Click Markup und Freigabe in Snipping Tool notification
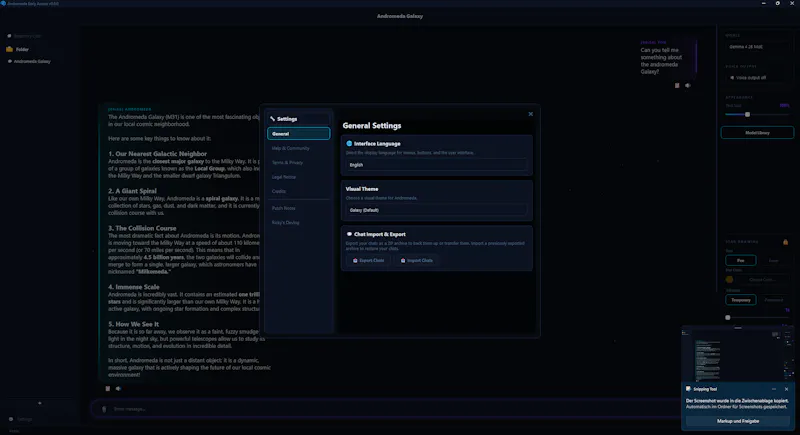800x435 pixels. [x=738, y=421]
